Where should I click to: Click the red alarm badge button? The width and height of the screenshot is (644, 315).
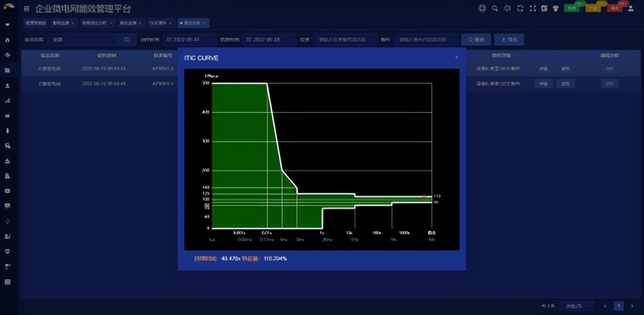[615, 8]
